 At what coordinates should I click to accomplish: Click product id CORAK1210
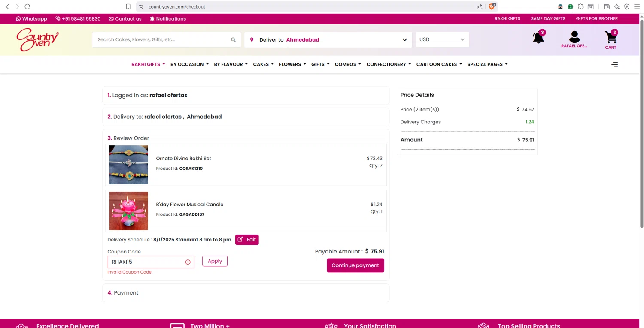(x=191, y=169)
